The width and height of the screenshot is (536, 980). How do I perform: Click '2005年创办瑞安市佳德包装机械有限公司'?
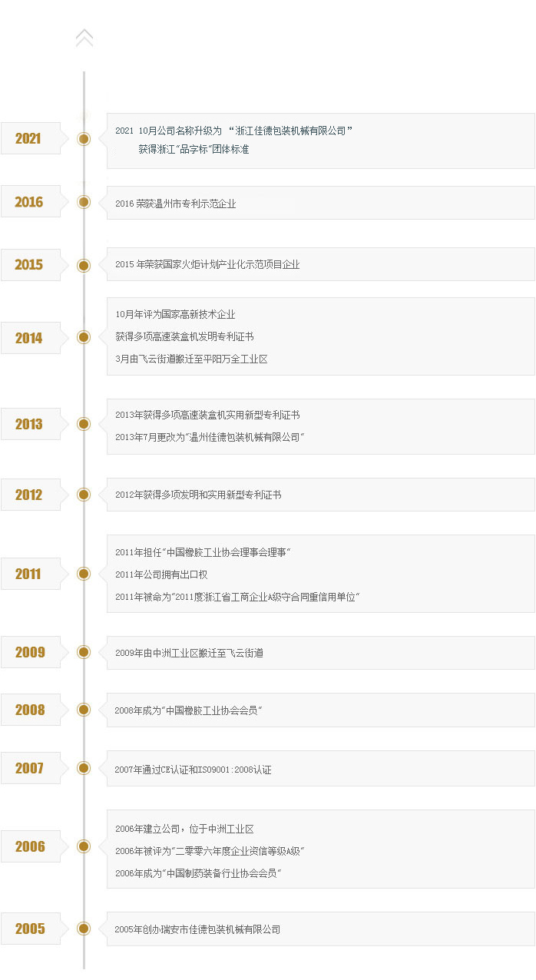197,929
